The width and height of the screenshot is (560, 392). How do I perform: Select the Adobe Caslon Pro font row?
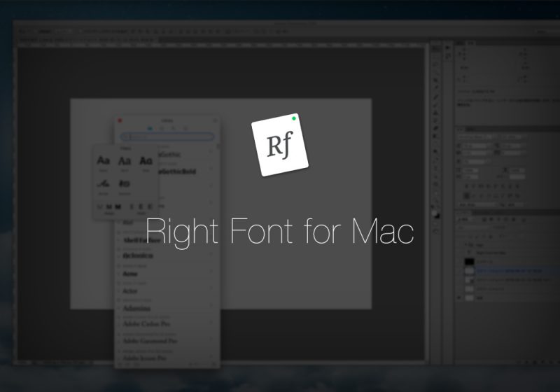(x=167, y=323)
